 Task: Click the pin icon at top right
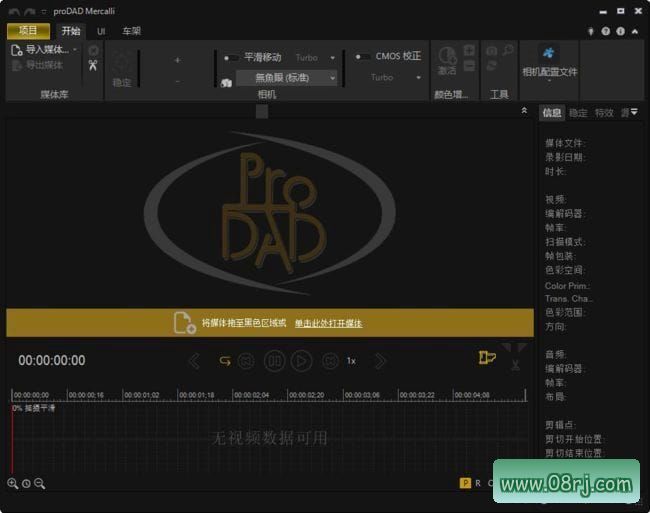pos(591,31)
